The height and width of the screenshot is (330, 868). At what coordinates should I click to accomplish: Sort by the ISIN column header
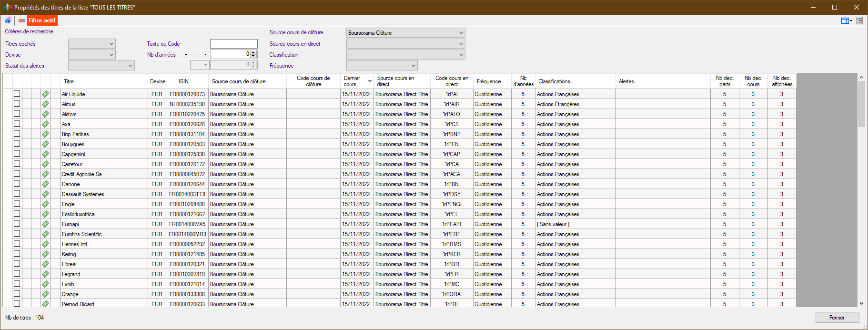point(183,81)
